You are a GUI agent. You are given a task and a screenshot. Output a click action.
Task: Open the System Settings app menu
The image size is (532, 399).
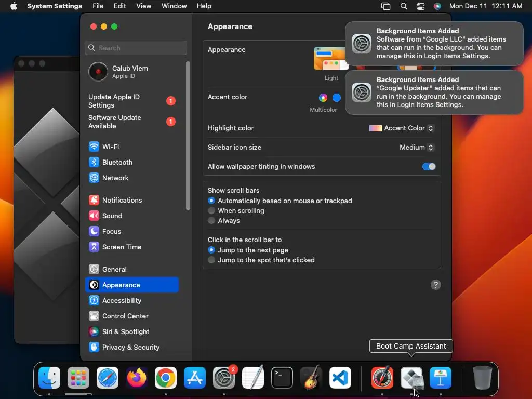pyautogui.click(x=55, y=6)
